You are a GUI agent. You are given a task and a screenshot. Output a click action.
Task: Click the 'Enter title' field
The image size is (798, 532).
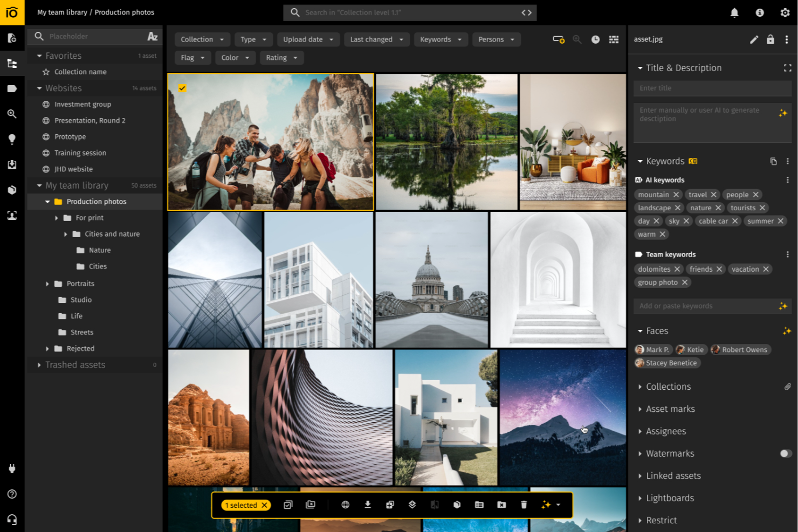pos(712,88)
